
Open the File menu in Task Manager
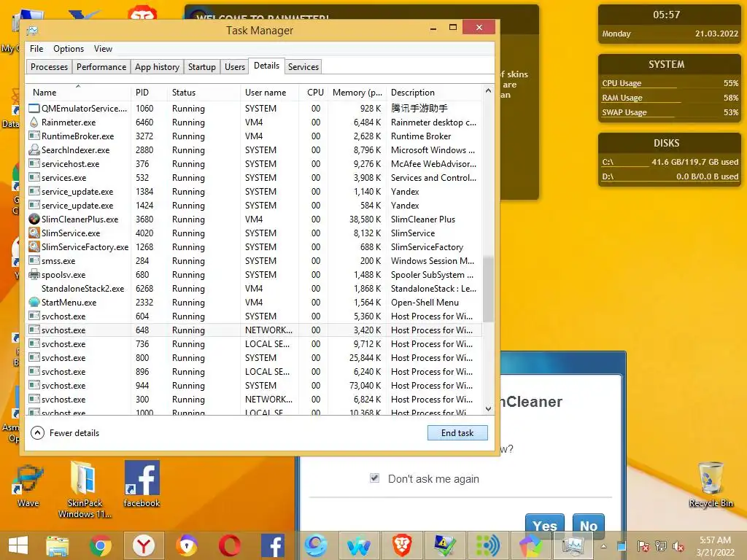(36, 49)
